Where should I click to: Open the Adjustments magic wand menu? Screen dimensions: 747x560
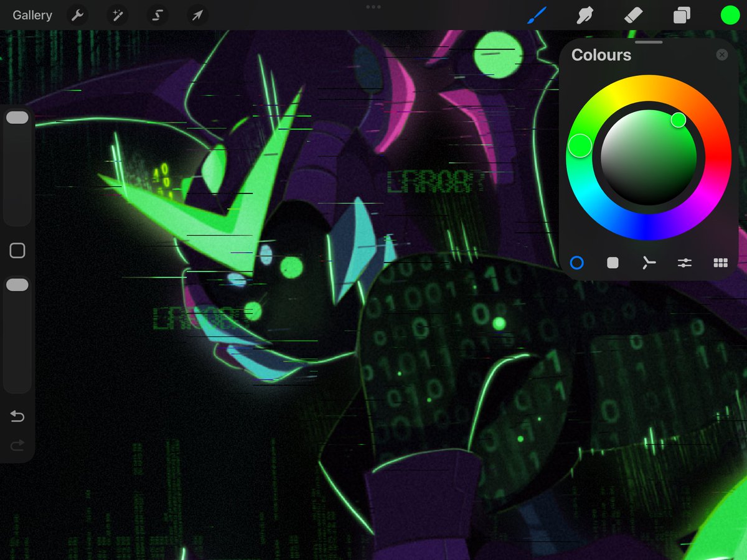[x=117, y=15]
